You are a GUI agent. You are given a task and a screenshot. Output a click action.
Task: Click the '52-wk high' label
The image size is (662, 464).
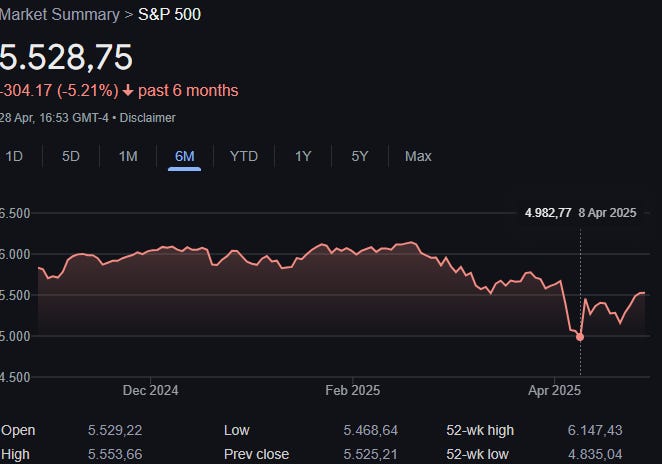coord(480,430)
